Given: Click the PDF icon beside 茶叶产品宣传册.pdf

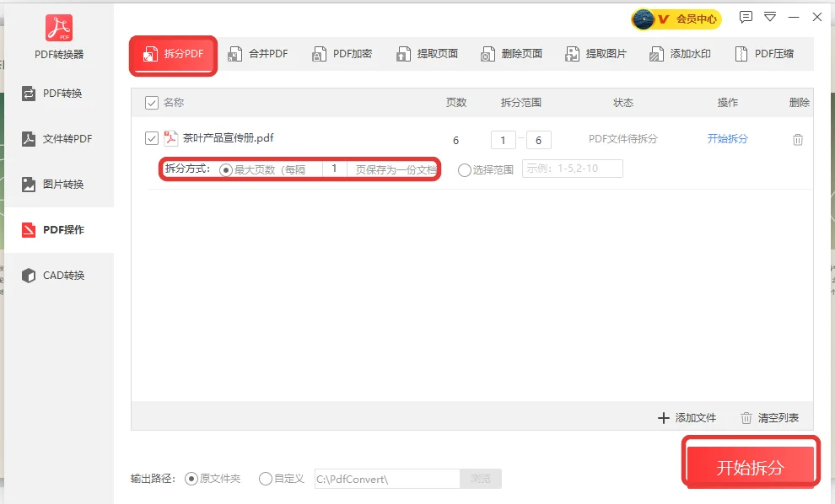Looking at the screenshot, I should [x=170, y=138].
